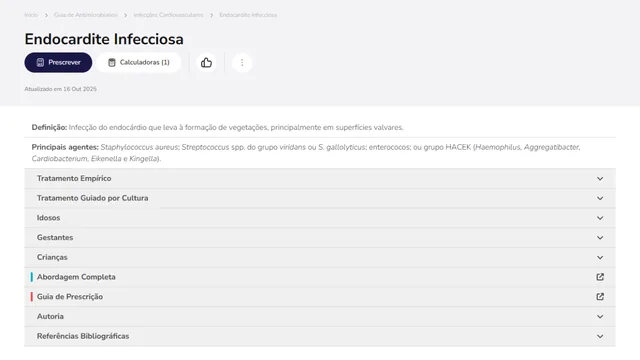
Task: Click the Endocardite Infecciosa page title
Action: point(104,39)
